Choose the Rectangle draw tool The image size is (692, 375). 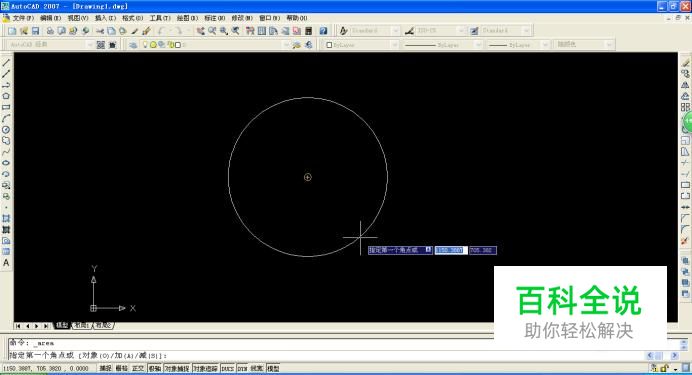point(6,107)
